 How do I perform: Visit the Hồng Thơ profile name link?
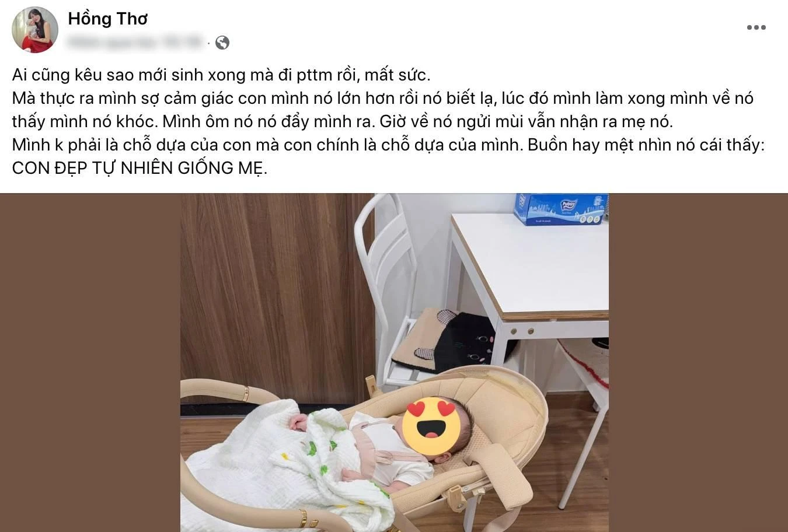(108, 19)
